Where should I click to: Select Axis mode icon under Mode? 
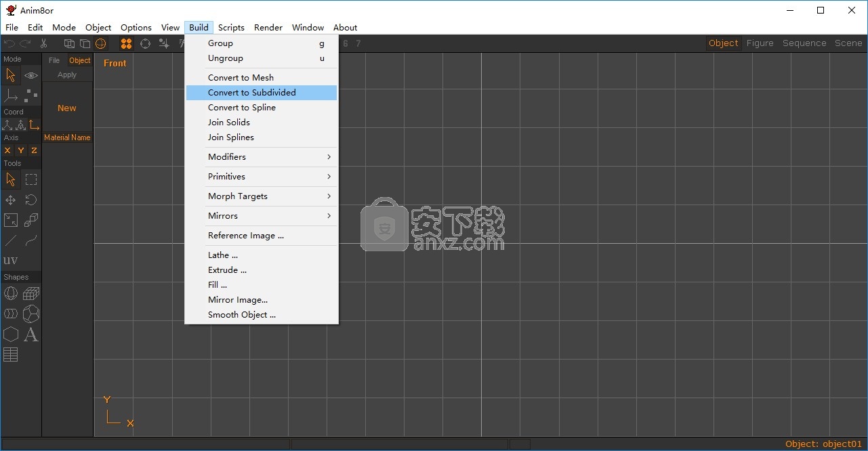11,95
